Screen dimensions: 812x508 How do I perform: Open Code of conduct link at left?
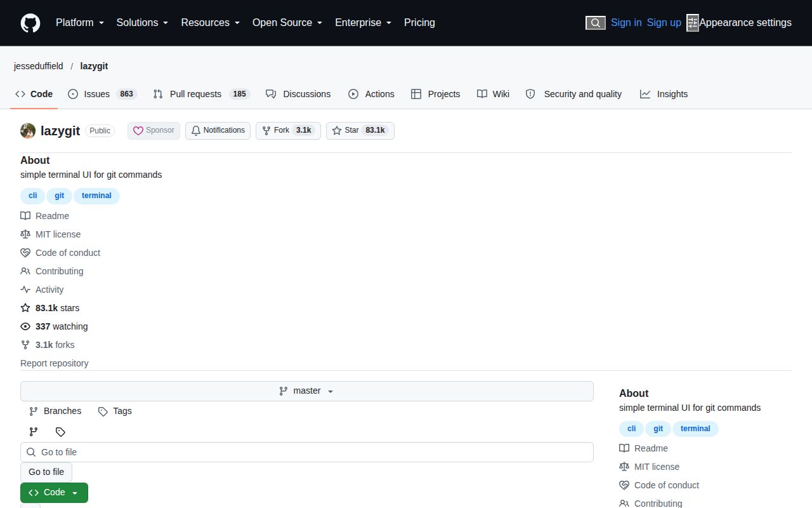coord(60,253)
